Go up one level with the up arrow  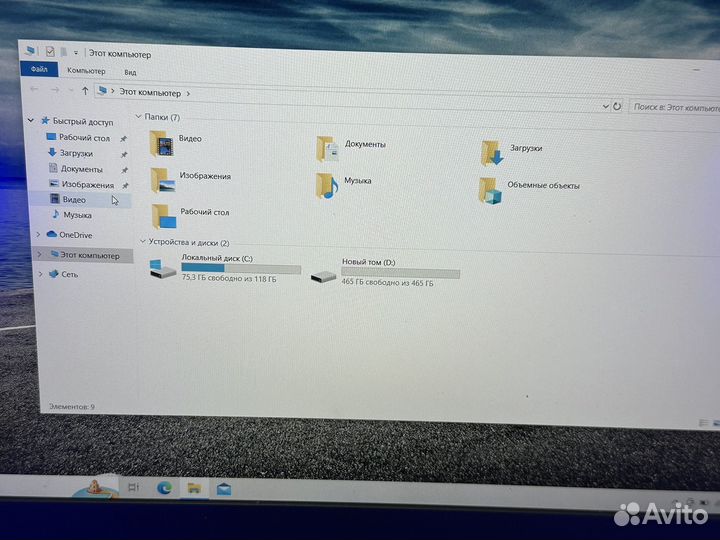pos(85,91)
